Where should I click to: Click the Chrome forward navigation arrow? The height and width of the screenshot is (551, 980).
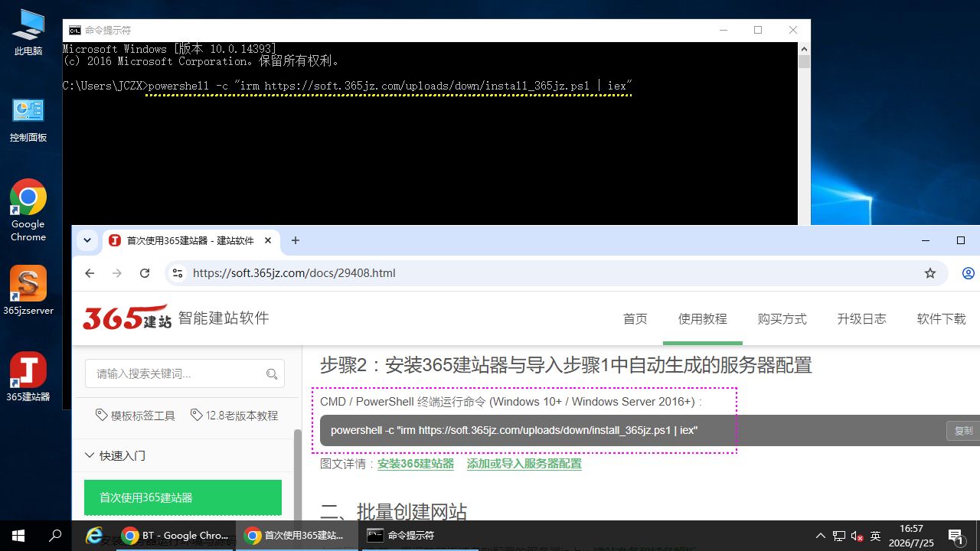click(x=117, y=273)
